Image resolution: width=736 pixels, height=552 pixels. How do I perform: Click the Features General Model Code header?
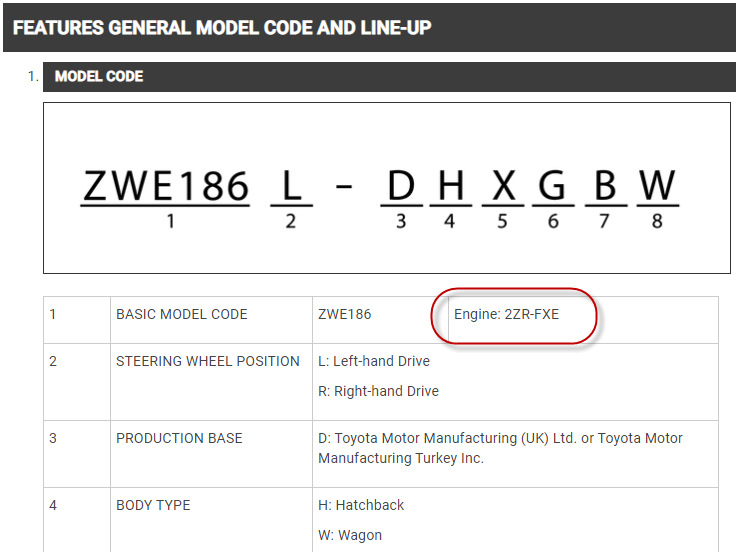tap(222, 27)
